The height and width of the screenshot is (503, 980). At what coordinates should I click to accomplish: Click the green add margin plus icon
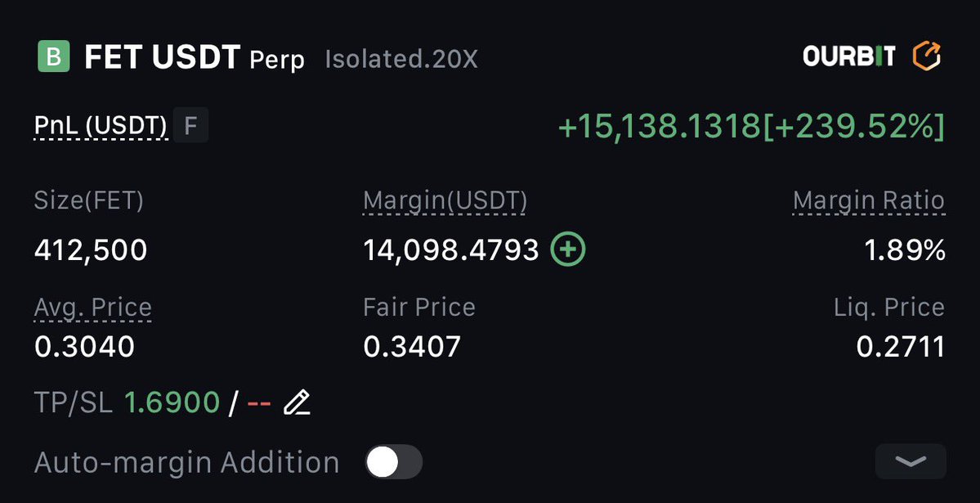(x=568, y=249)
